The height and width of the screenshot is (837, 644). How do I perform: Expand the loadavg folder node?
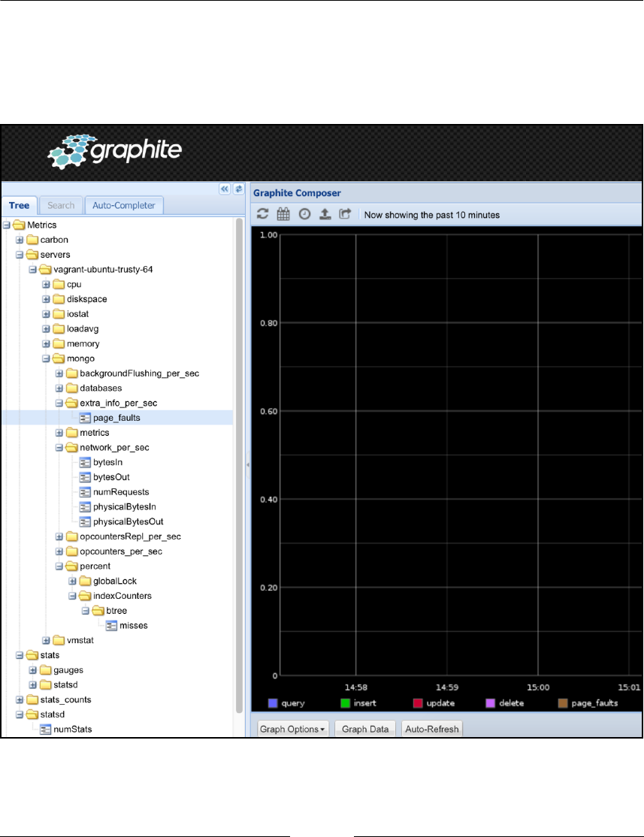pyautogui.click(x=46, y=329)
